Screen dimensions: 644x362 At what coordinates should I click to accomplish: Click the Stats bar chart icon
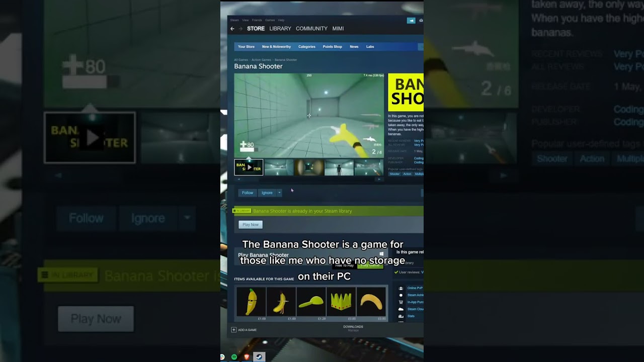pos(401,316)
